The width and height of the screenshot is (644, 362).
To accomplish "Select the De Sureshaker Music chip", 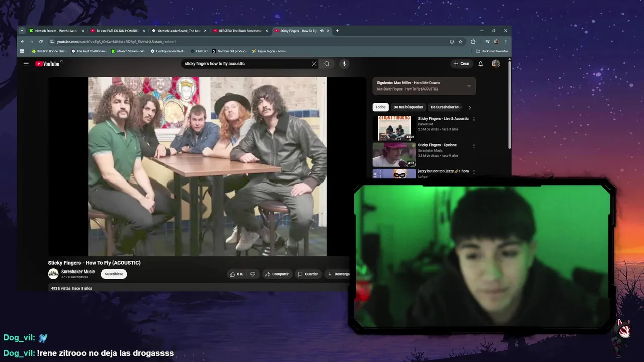I will [446, 107].
